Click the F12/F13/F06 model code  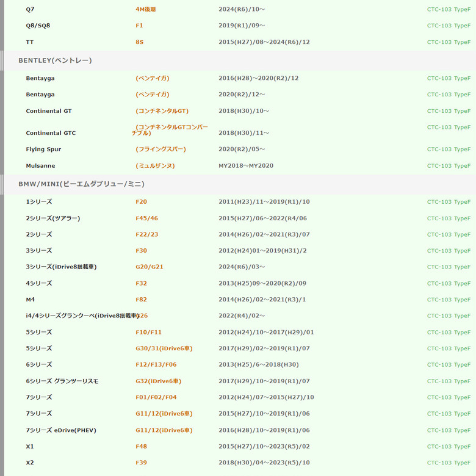pyautogui.click(x=156, y=364)
